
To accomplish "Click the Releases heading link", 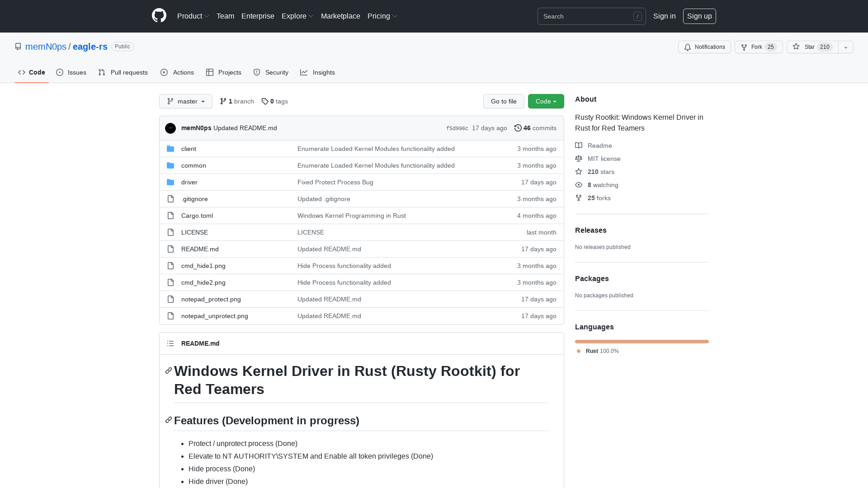I will 591,230.
